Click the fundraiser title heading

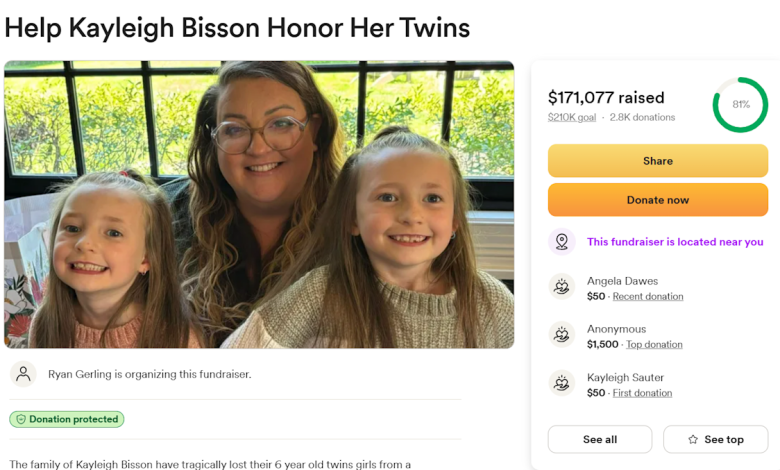[237, 28]
